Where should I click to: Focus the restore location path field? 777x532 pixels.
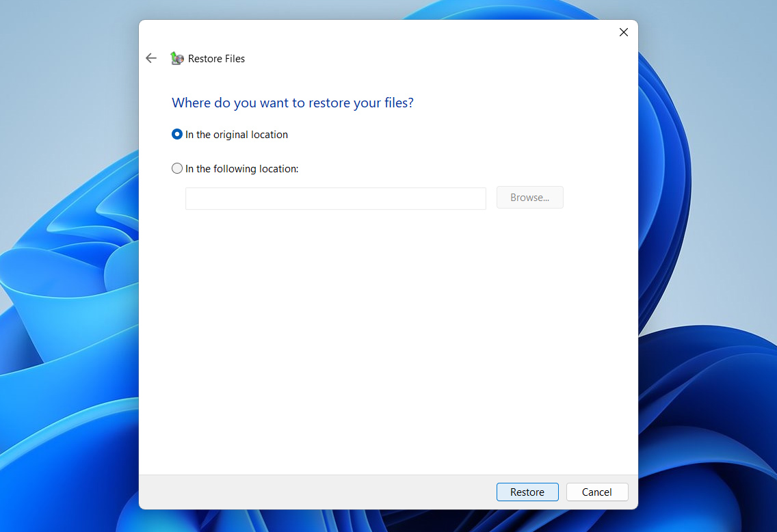pyautogui.click(x=335, y=198)
